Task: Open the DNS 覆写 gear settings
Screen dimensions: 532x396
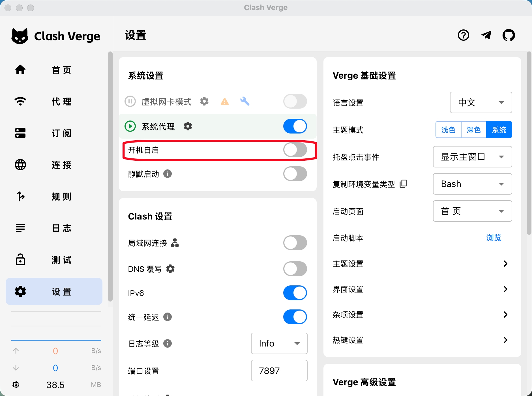Action: [170, 269]
